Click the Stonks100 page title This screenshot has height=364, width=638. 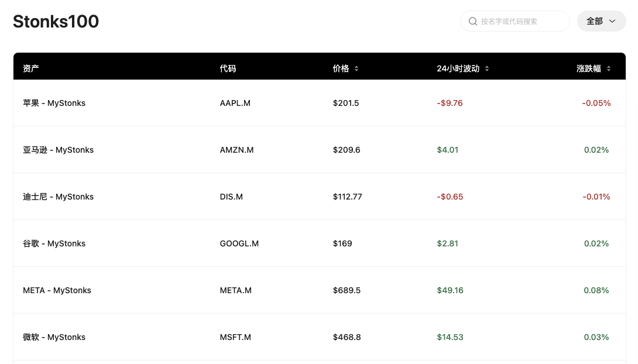[x=56, y=22]
